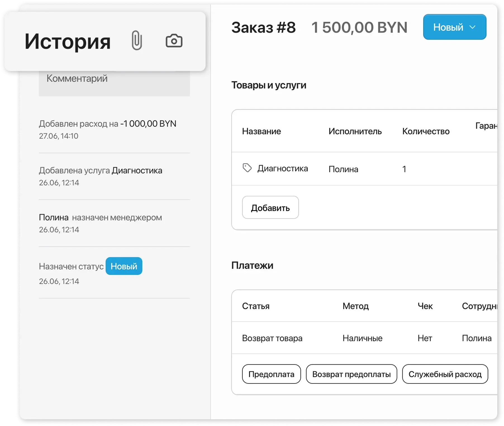
Task: Click the camera icon in История panel
Action: click(174, 41)
